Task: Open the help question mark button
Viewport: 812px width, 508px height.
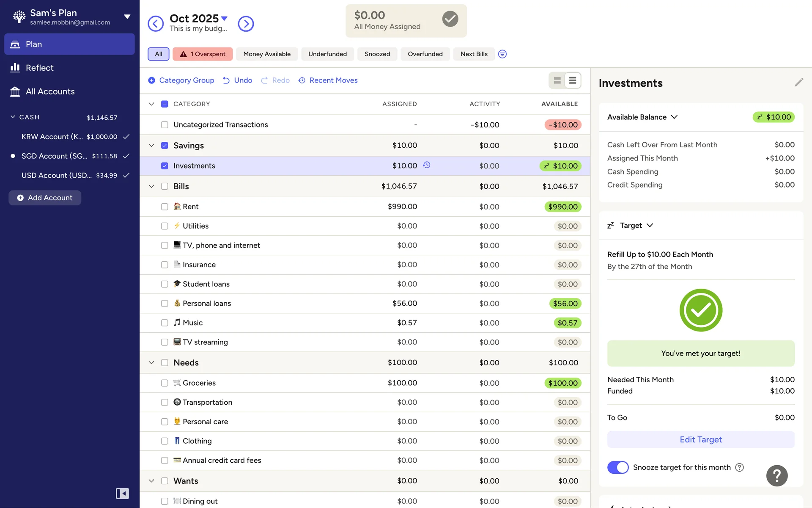Action: [x=776, y=475]
